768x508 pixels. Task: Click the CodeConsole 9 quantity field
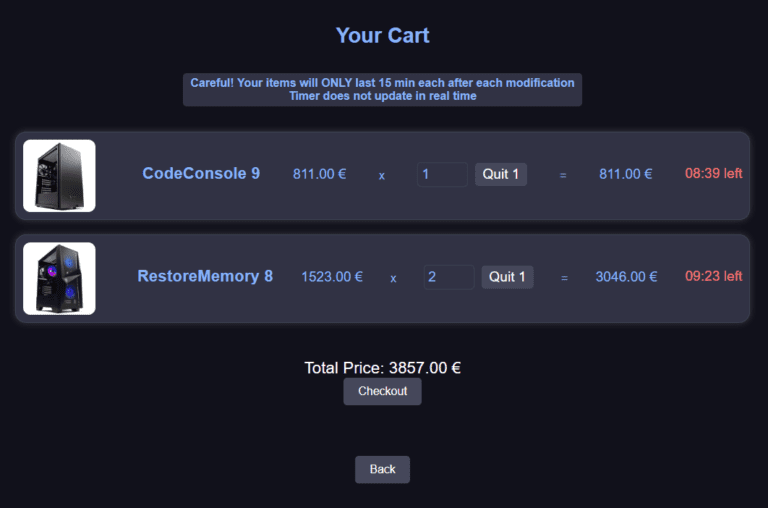pyautogui.click(x=442, y=174)
